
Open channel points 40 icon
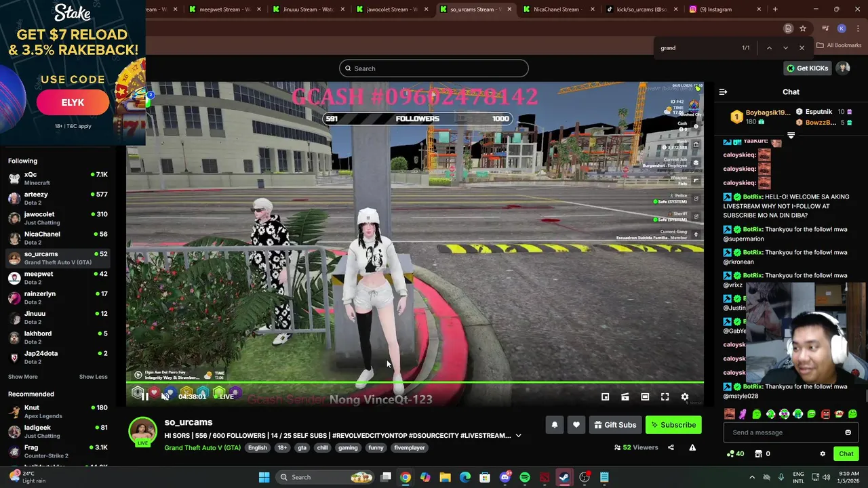tap(735, 454)
